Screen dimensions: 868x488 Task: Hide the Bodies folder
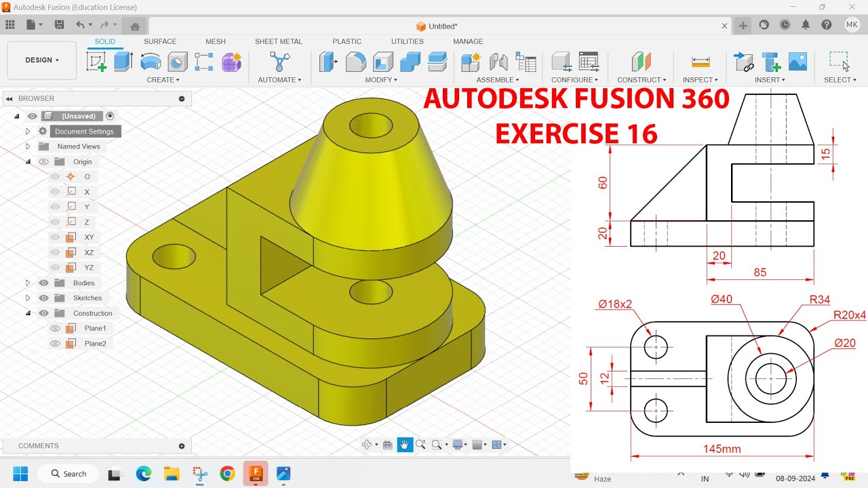point(43,283)
